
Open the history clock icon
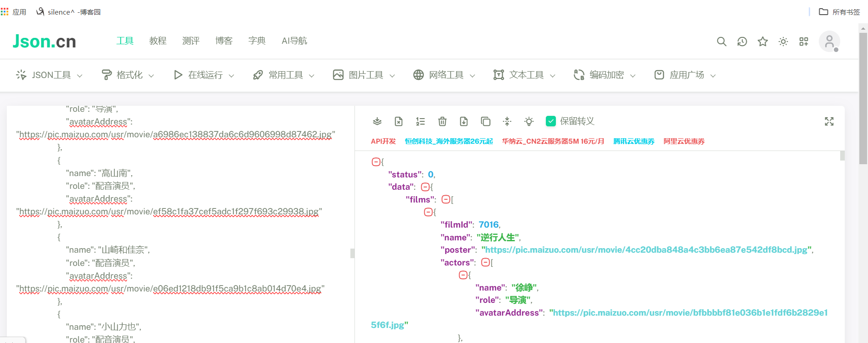click(742, 42)
